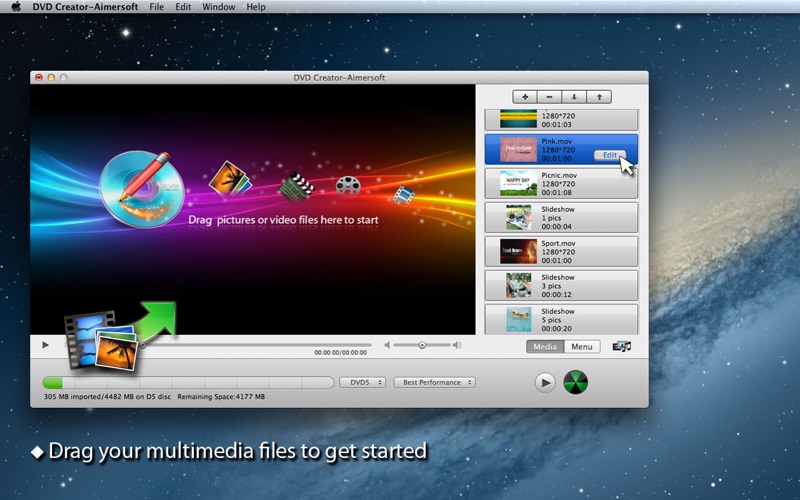Click the green burn disc button
The height and width of the screenshot is (500, 800).
(576, 382)
